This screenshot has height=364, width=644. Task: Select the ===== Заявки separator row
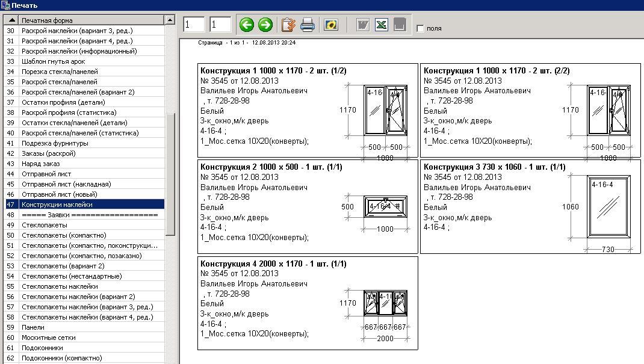pyautogui.click(x=84, y=215)
